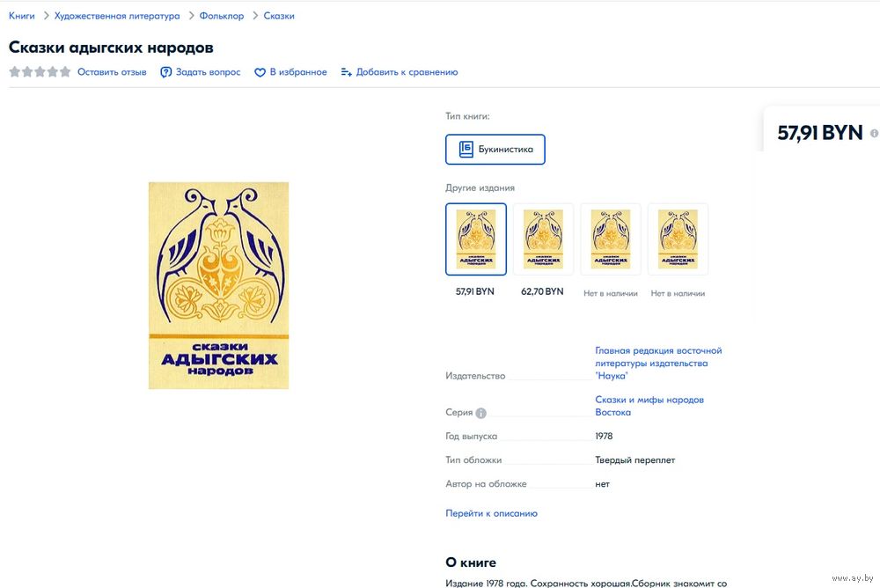Click the add-to-comparison list icon

pyautogui.click(x=346, y=72)
